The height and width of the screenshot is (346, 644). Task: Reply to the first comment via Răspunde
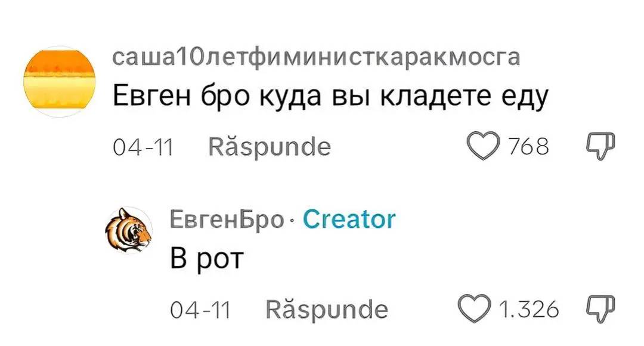pyautogui.click(x=270, y=146)
